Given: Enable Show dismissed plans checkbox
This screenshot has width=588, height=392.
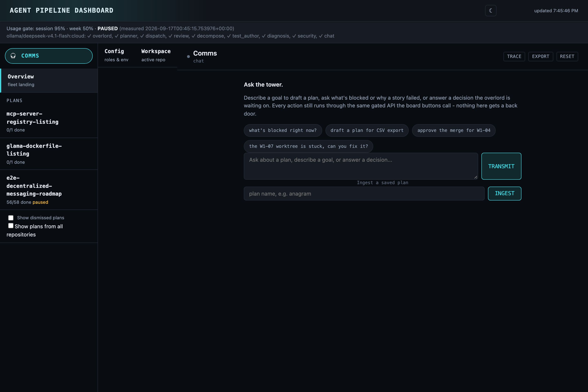Looking at the screenshot, I should click(x=11, y=218).
